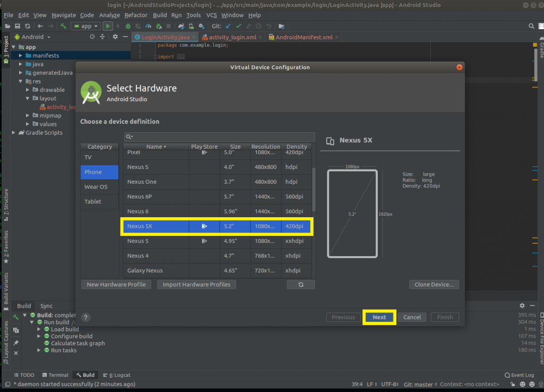Expand the values folder
544x392 pixels.
[x=28, y=124]
